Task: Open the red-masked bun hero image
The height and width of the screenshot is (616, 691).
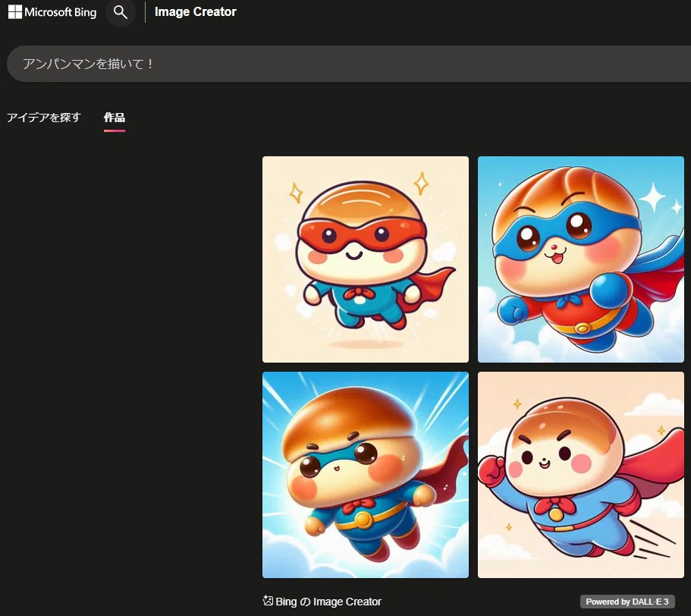Action: pyautogui.click(x=366, y=259)
